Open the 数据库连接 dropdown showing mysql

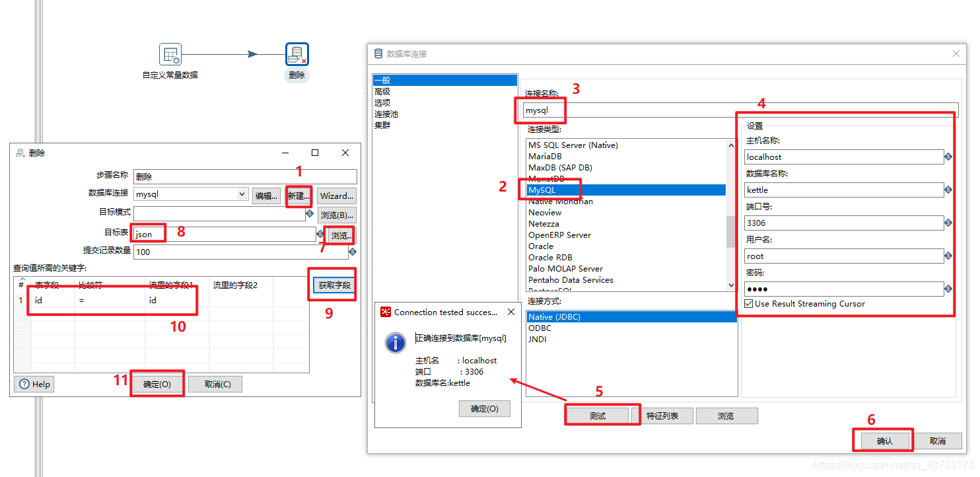(x=242, y=194)
